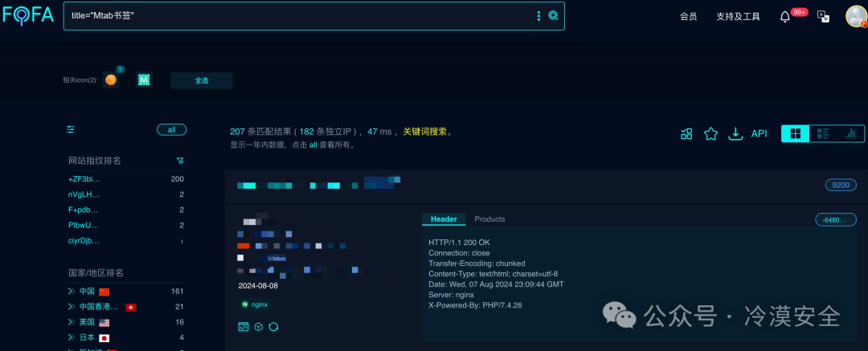The image size is (868, 351).
Task: Click the 美国 flag icon
Action: (x=104, y=323)
